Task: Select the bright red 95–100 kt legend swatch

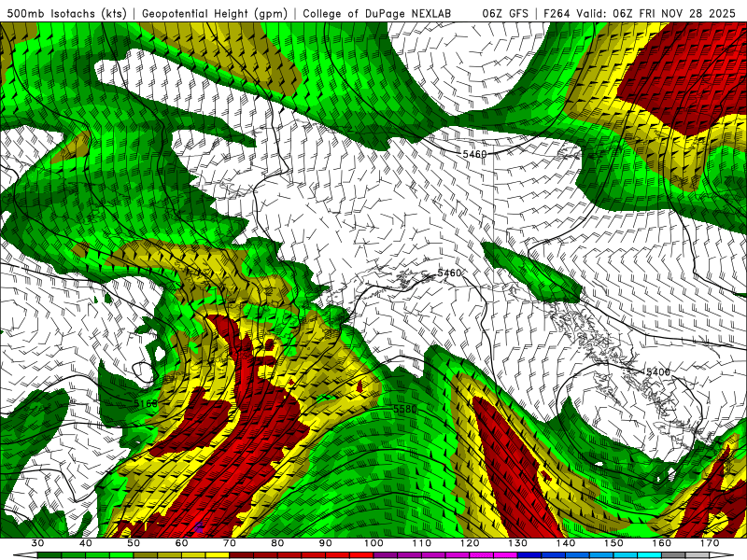Action: pos(361,555)
